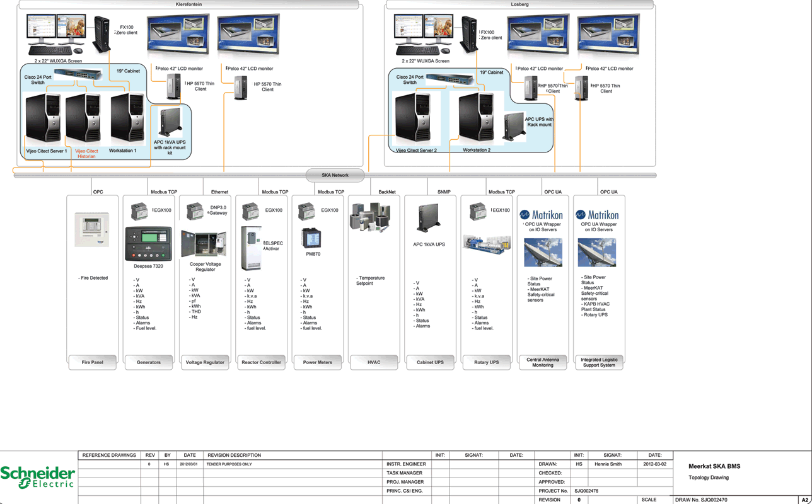This screenshot has width=812, height=504.
Task: Click the Losberg Cisco 24 Port Switch
Action: 450,79
